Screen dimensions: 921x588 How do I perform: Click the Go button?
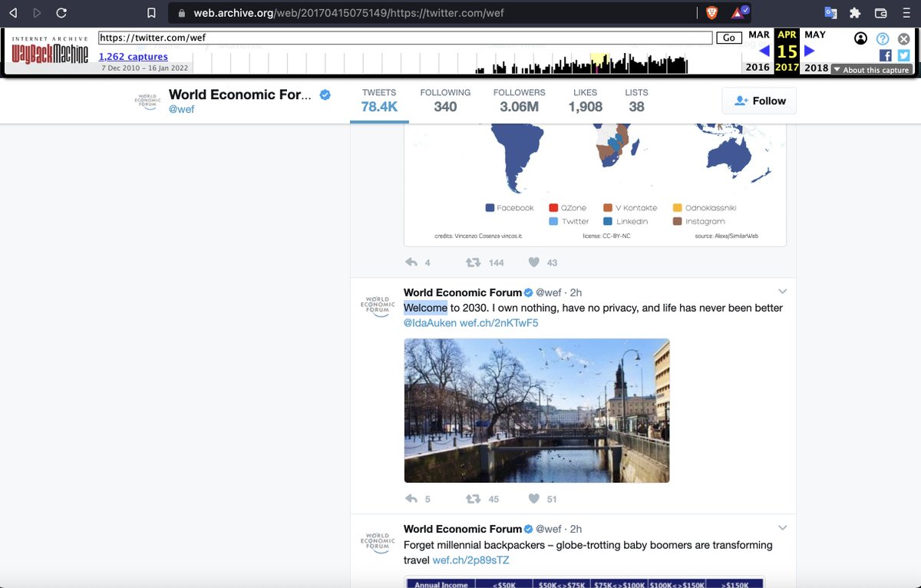point(729,38)
